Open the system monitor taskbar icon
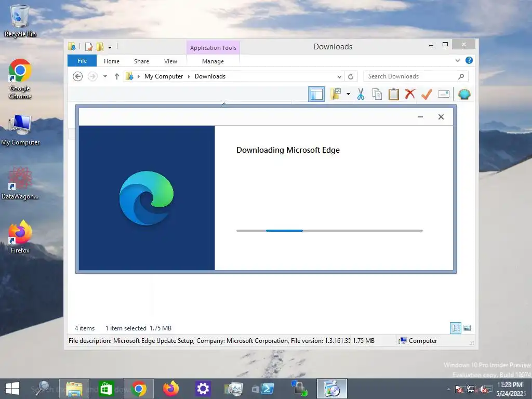 234,389
